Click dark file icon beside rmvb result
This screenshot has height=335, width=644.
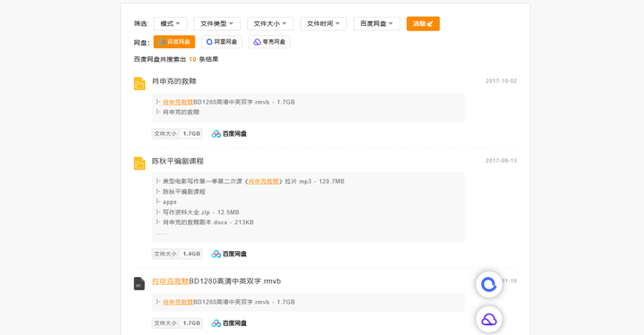140,283
